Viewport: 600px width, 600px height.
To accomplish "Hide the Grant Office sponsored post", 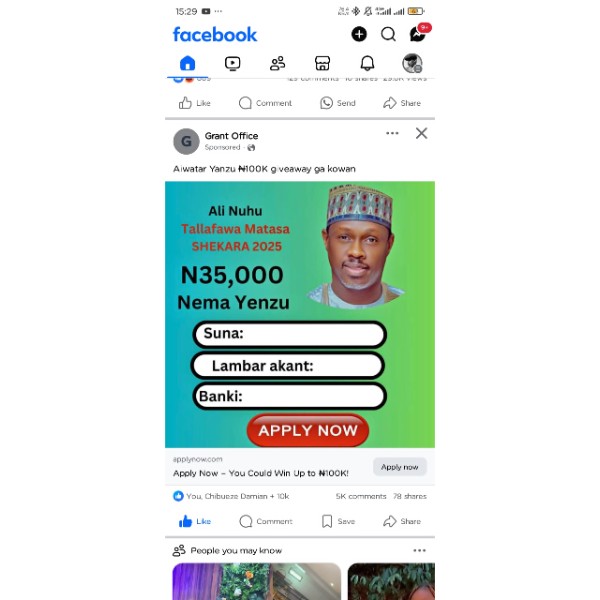I will (421, 133).
